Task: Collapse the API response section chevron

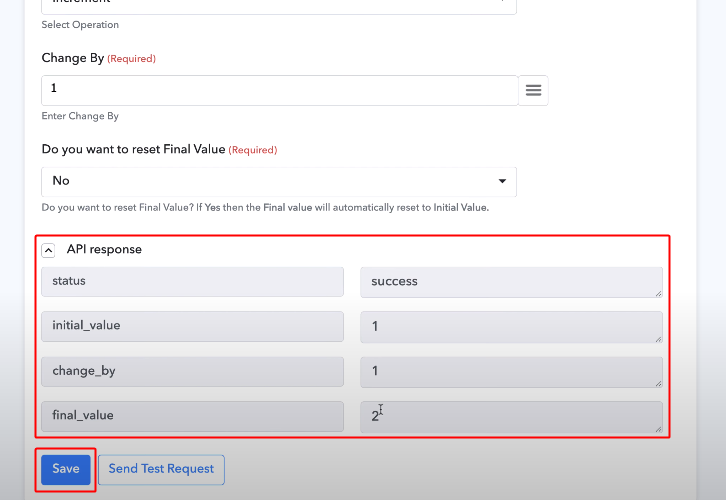Action: 48,250
